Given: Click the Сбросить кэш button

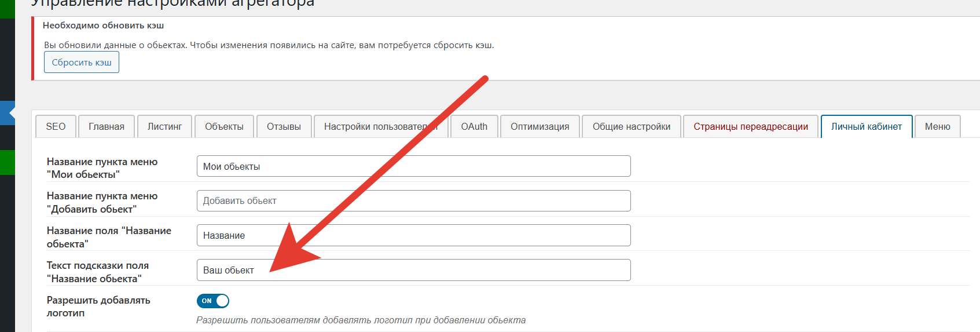Looking at the screenshot, I should (82, 63).
